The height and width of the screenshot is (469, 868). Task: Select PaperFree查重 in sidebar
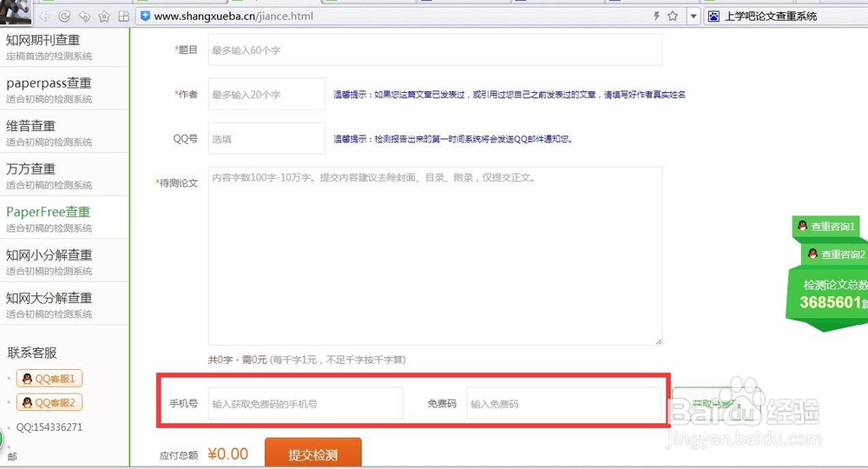64,218
